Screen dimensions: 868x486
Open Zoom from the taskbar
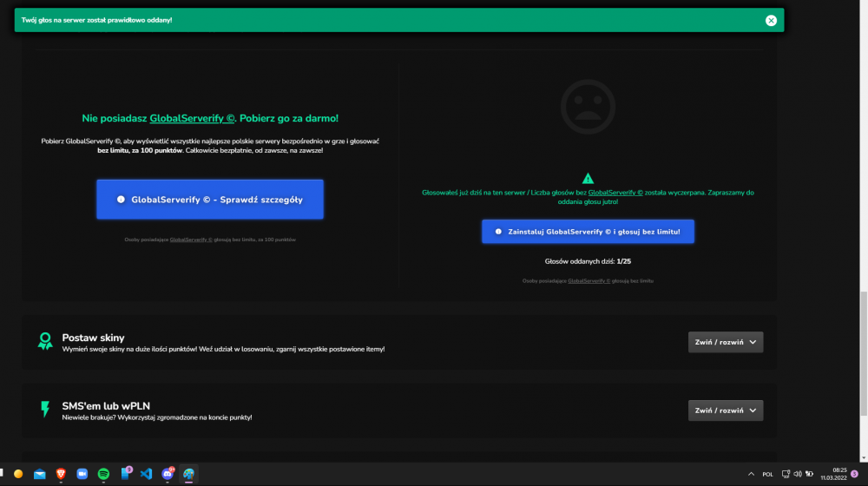point(82,474)
